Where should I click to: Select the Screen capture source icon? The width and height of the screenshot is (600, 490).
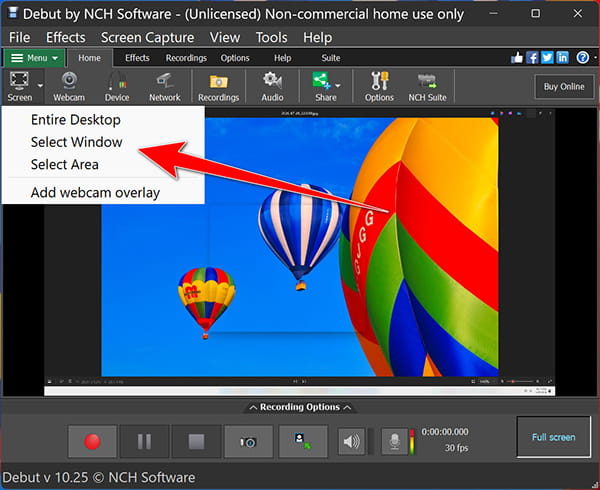(20, 86)
